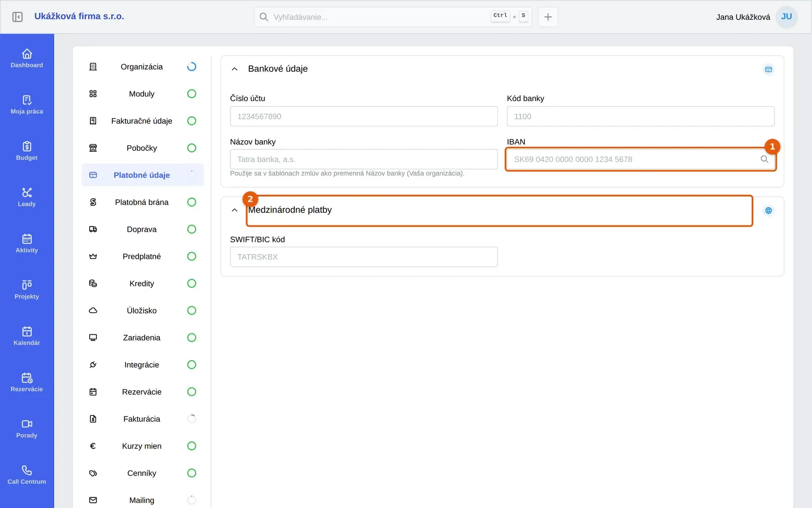The height and width of the screenshot is (508, 812).
Task: Open the Jana Ukážková user avatar menu
Action: (x=787, y=17)
